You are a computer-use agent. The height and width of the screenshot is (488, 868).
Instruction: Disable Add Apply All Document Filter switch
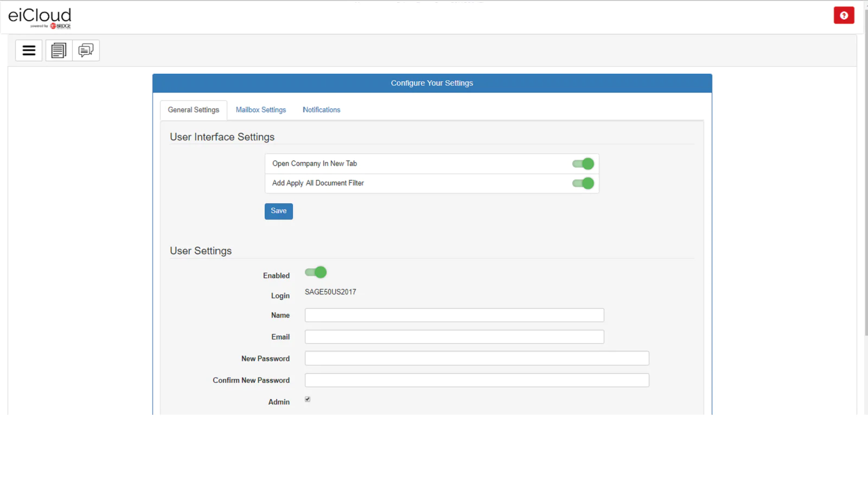(x=583, y=183)
